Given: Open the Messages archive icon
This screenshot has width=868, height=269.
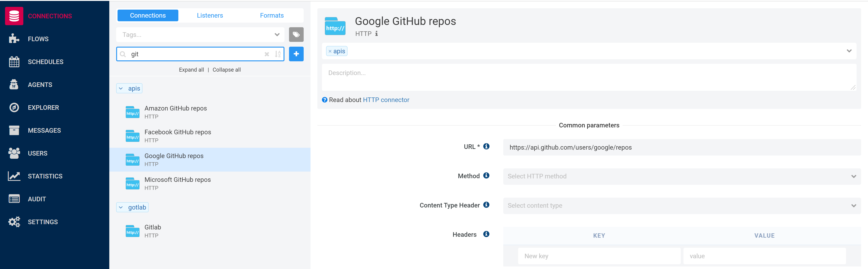Looking at the screenshot, I should 14,130.
